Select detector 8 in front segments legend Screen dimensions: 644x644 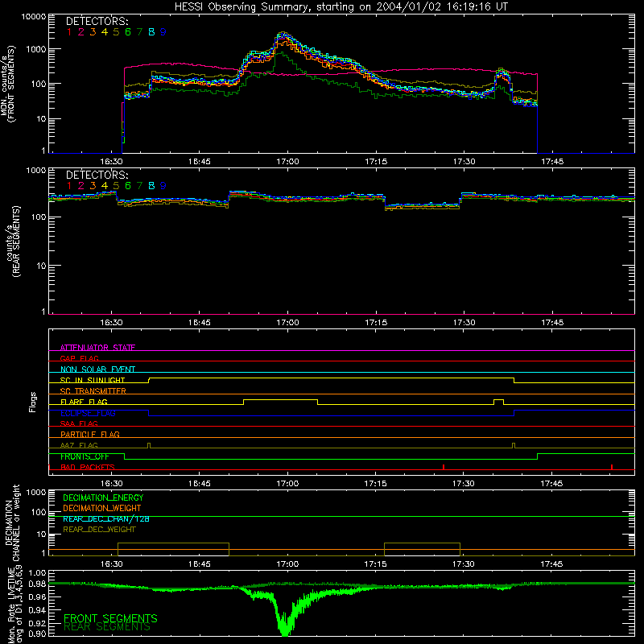151,32
